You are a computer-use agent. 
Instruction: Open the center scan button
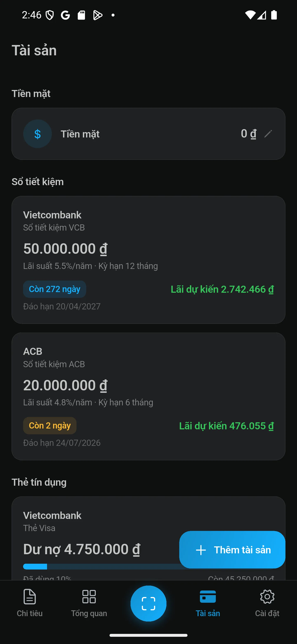tap(148, 603)
